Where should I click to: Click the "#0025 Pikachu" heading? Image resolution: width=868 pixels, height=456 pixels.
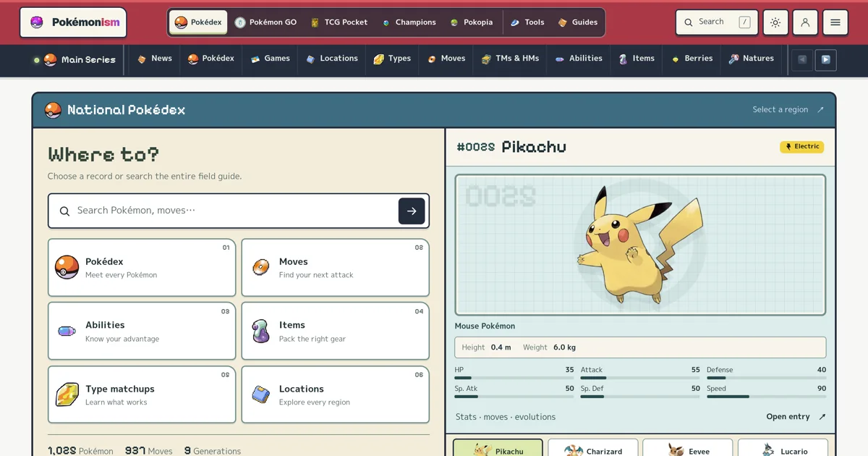coord(511,147)
